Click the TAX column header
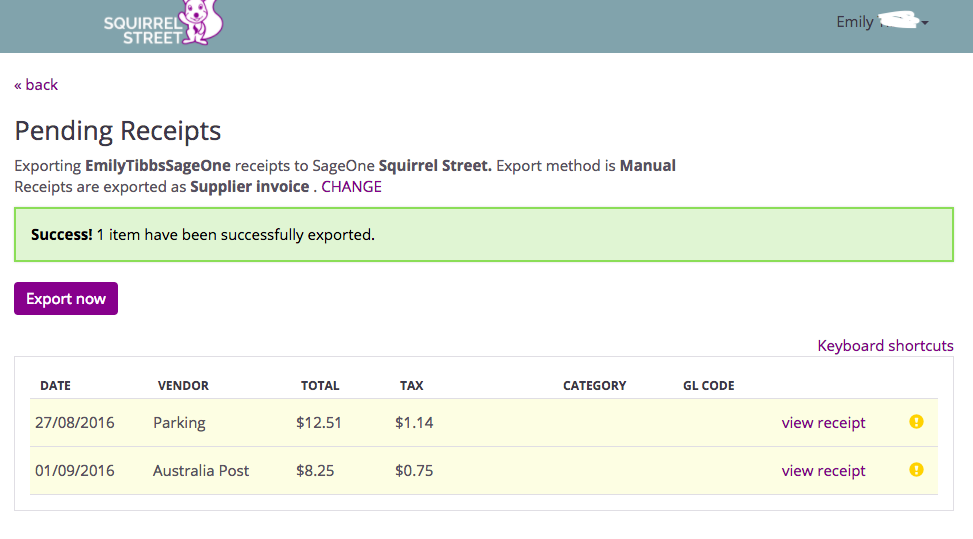The height and width of the screenshot is (539, 973). [x=411, y=386]
